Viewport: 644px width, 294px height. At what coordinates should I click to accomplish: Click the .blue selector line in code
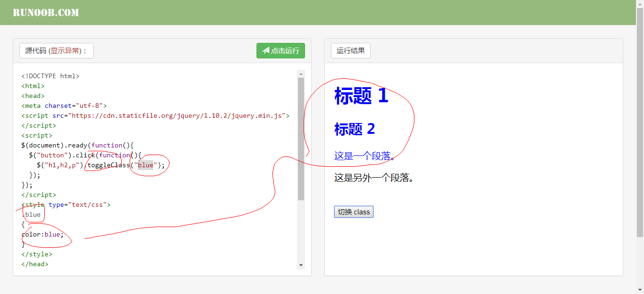(x=31, y=214)
